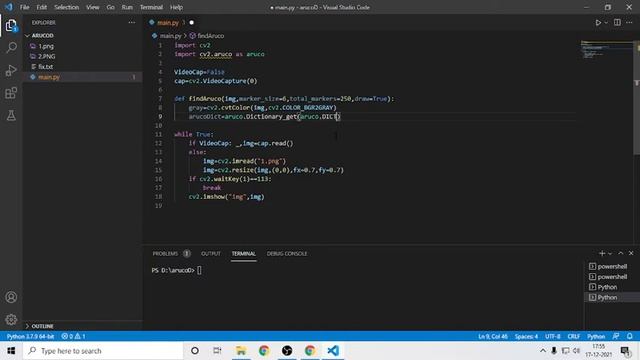Close unsaved main.py tab via dot
Viewport: 640px width, 360px height.
click(191, 22)
